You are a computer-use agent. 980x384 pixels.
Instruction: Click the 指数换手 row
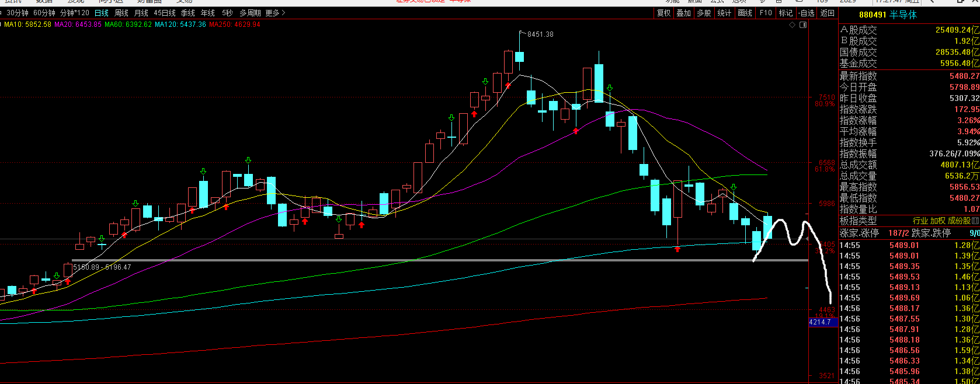coord(909,142)
